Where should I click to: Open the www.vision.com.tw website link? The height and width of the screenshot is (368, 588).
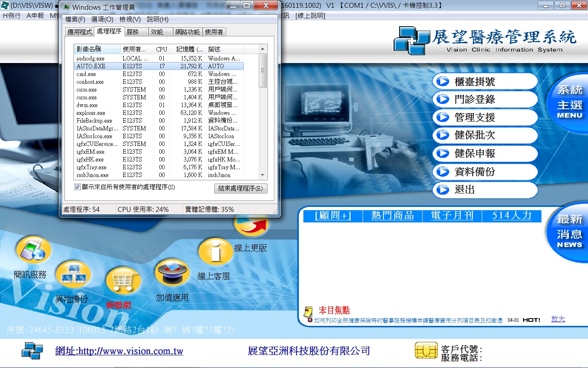[x=119, y=351]
